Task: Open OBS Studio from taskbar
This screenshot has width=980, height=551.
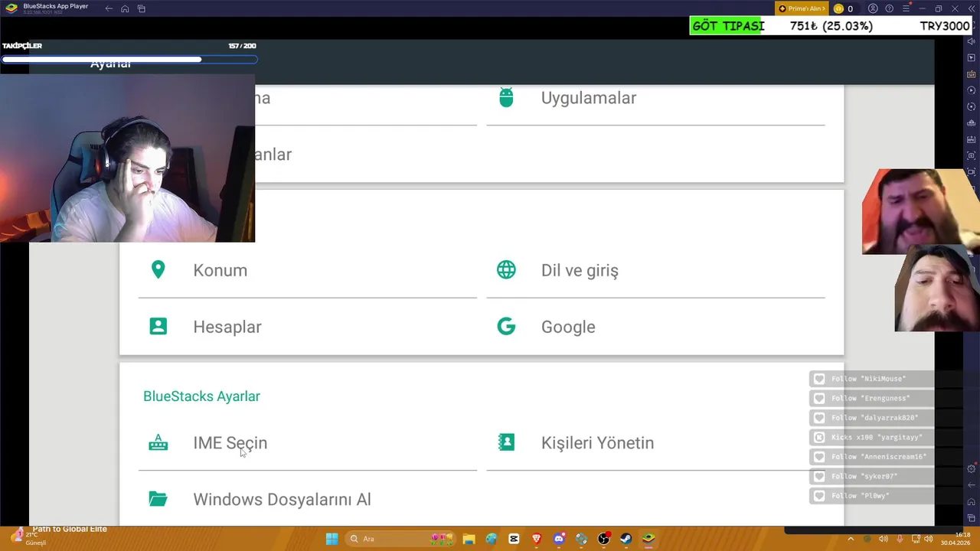Action: click(604, 539)
